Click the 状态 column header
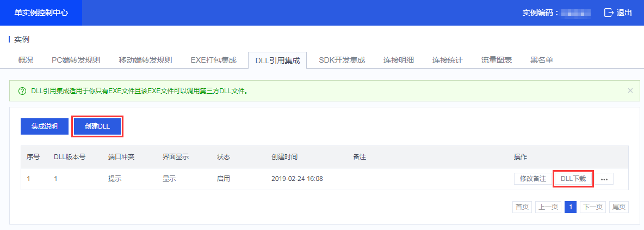644x230 pixels. 224,157
